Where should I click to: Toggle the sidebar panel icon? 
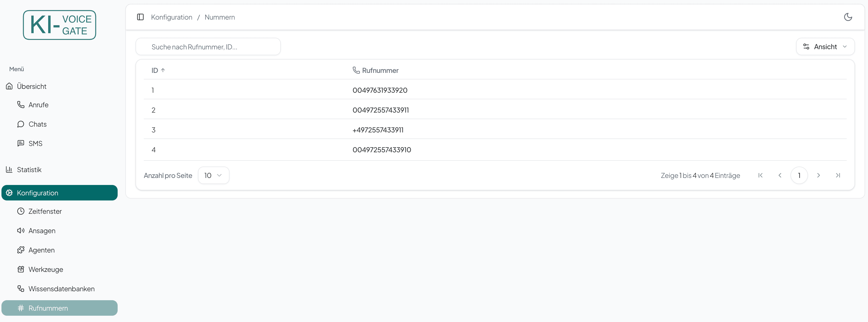pos(140,17)
